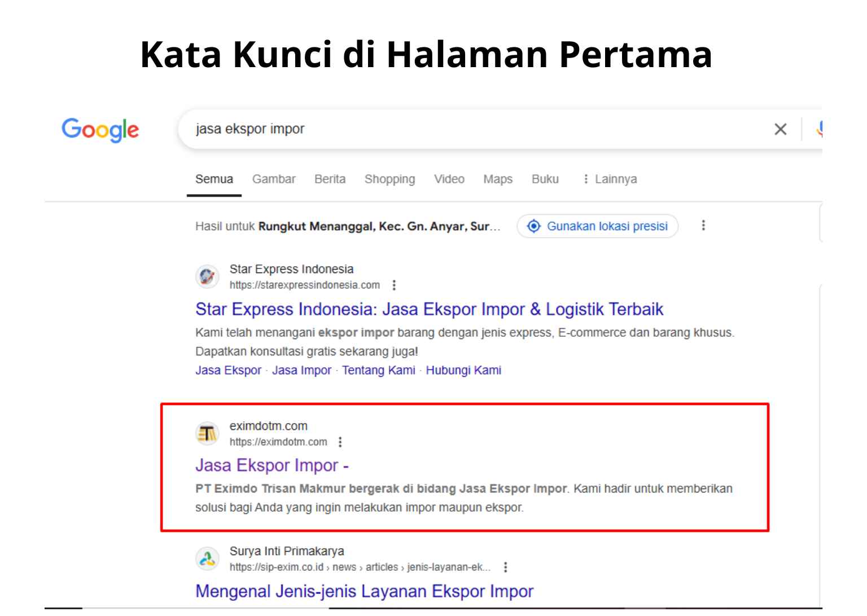The height and width of the screenshot is (616, 867).
Task: Click the Surya Inti Primakarya site name
Action: click(287, 551)
